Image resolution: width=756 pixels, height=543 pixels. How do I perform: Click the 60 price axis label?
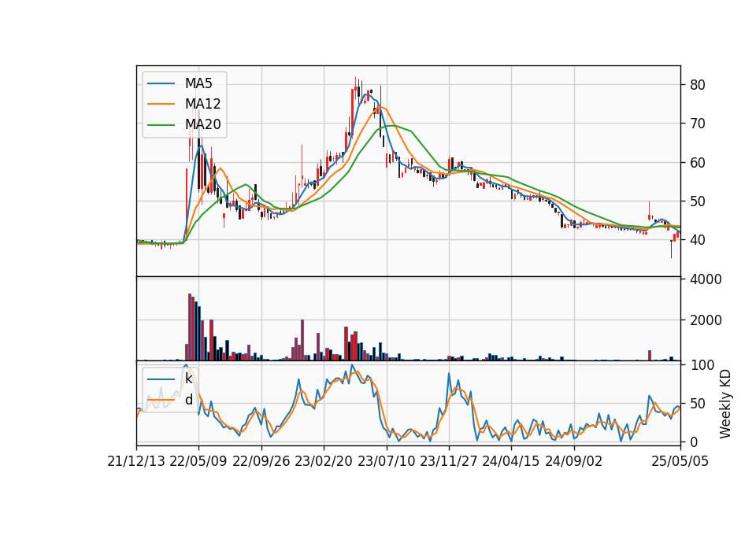click(698, 163)
